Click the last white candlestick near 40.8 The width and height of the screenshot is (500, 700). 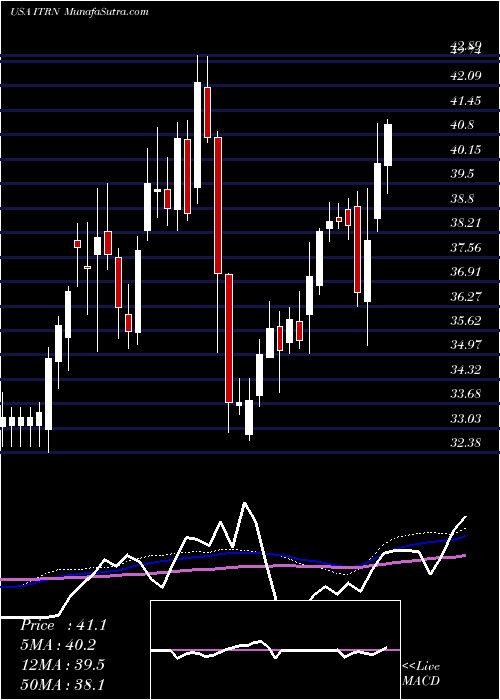coord(388,145)
